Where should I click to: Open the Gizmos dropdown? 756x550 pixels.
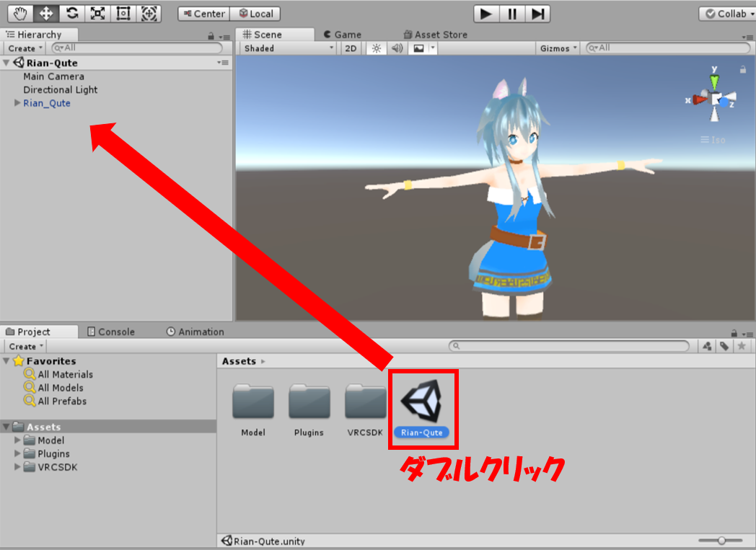click(x=559, y=48)
